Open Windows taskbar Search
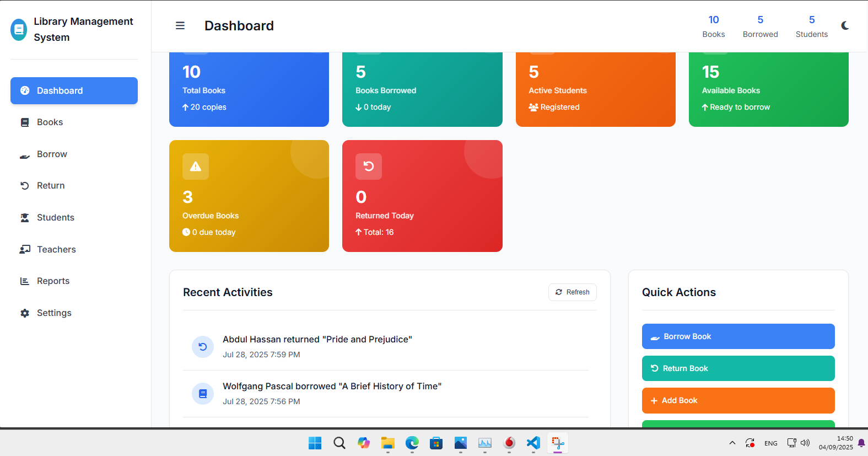This screenshot has height=456, width=868. [x=339, y=443]
